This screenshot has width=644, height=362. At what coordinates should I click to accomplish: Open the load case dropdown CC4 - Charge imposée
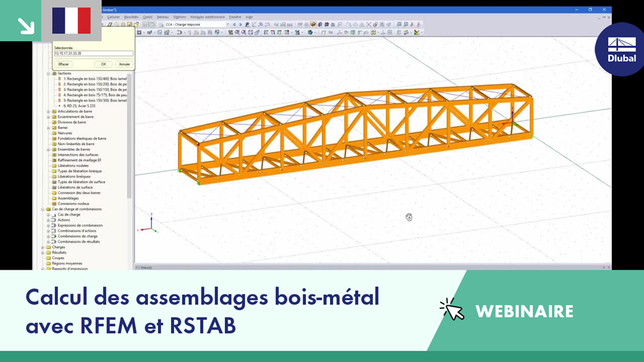pos(197,25)
